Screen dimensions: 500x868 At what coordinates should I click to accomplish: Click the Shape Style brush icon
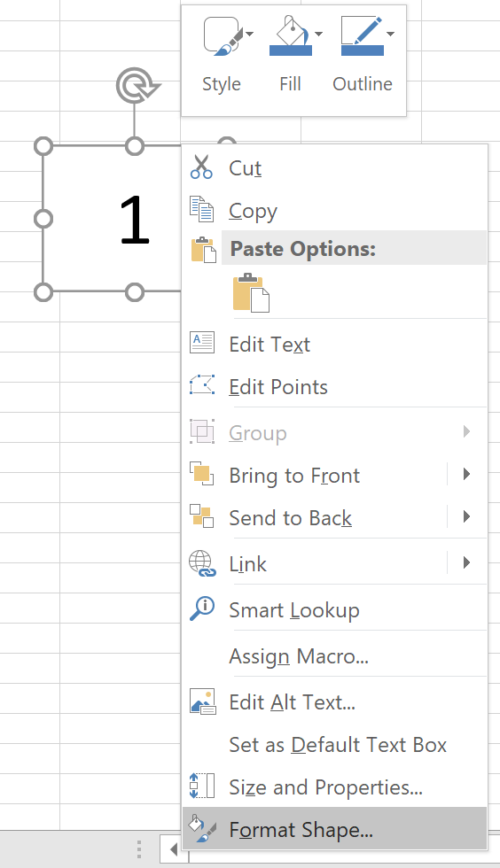tap(223, 36)
